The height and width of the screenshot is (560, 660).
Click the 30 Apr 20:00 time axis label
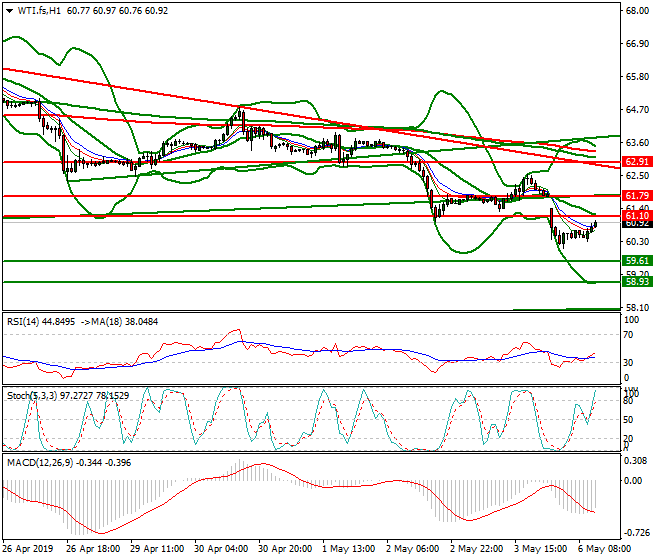285,549
